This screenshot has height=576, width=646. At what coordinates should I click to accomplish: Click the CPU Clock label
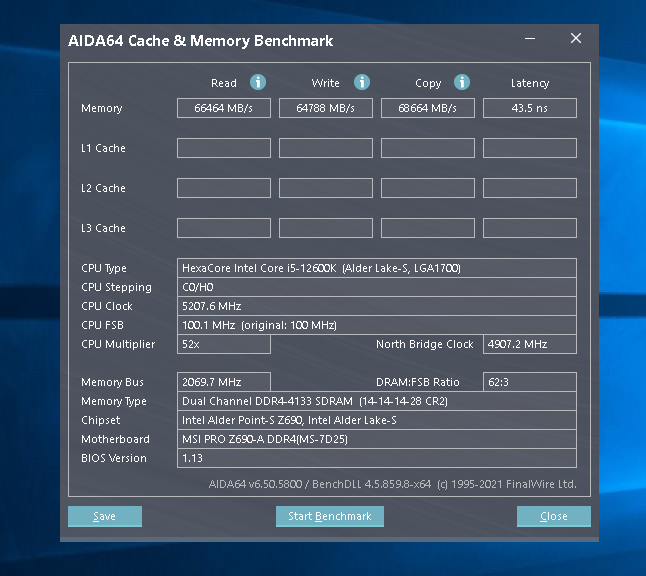point(107,306)
